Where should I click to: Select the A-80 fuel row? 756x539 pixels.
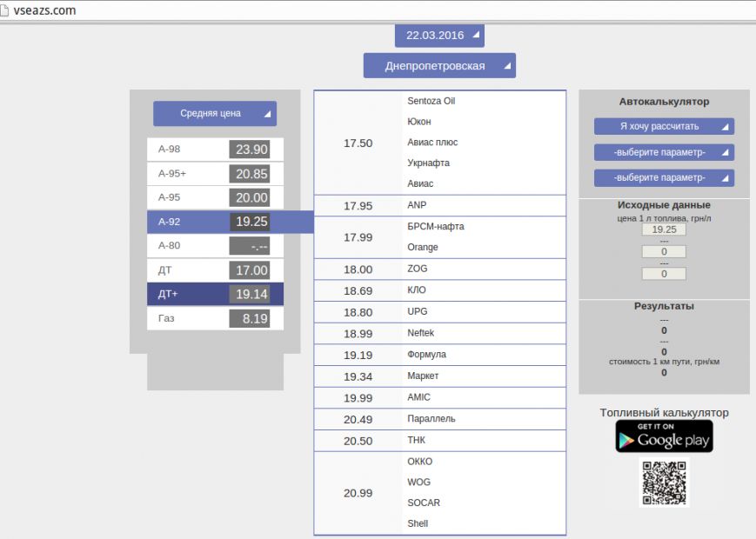click(215, 246)
